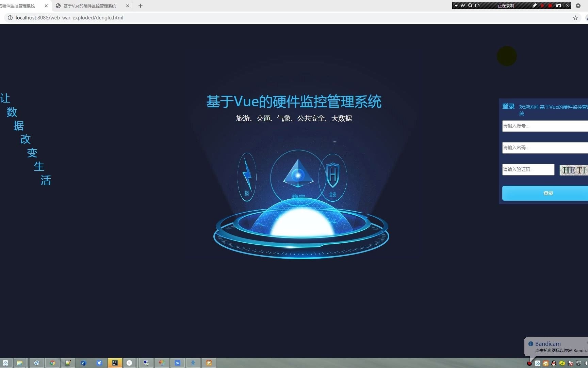
Task: Select the rectangle region capture icon
Action: pyautogui.click(x=477, y=5)
